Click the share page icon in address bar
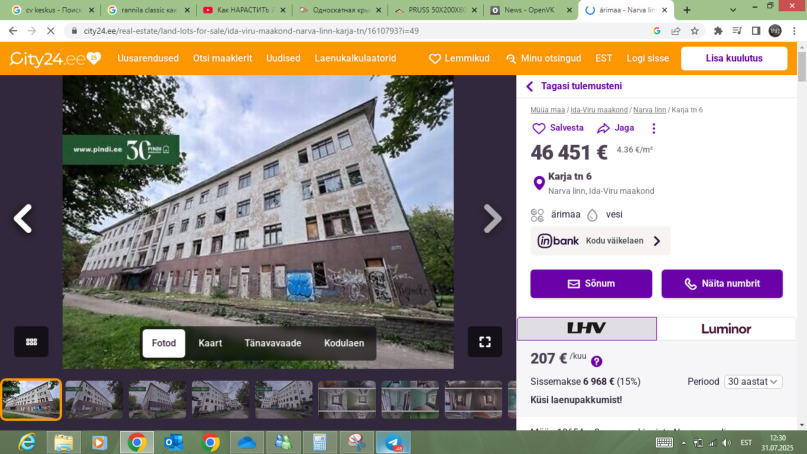Viewport: 807px width, 454px height. 676,31
